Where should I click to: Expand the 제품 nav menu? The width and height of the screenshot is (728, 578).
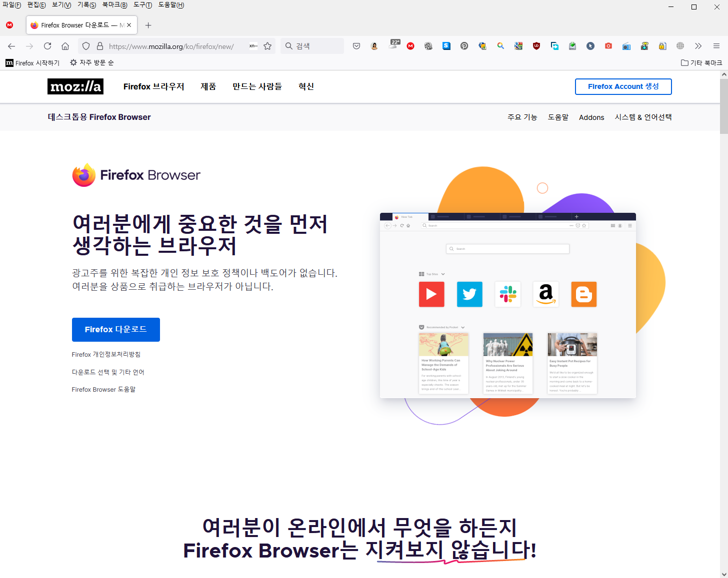208,86
